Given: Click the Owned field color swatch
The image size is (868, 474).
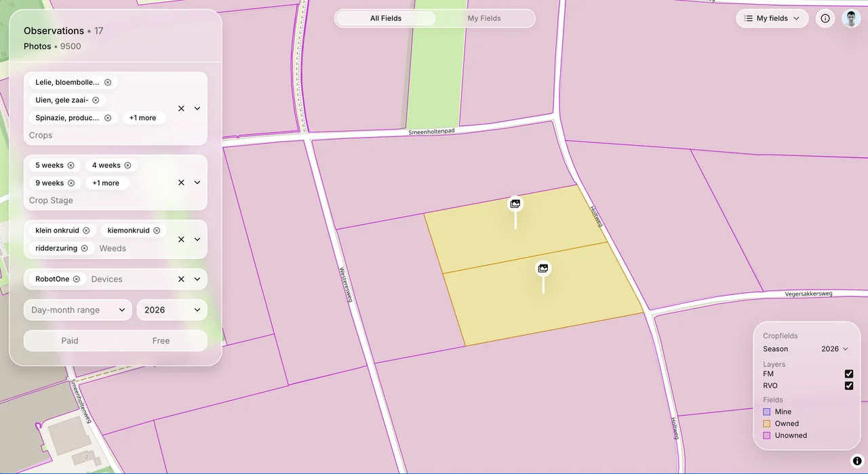Looking at the screenshot, I should tap(767, 424).
